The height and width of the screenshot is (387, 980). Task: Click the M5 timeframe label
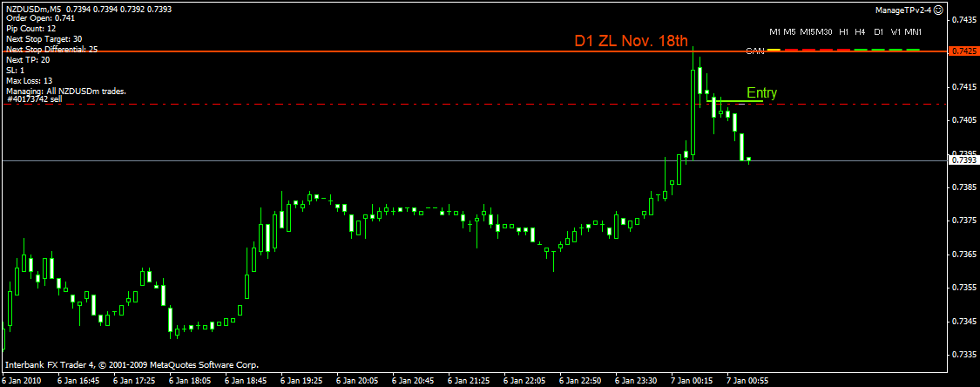click(x=790, y=31)
